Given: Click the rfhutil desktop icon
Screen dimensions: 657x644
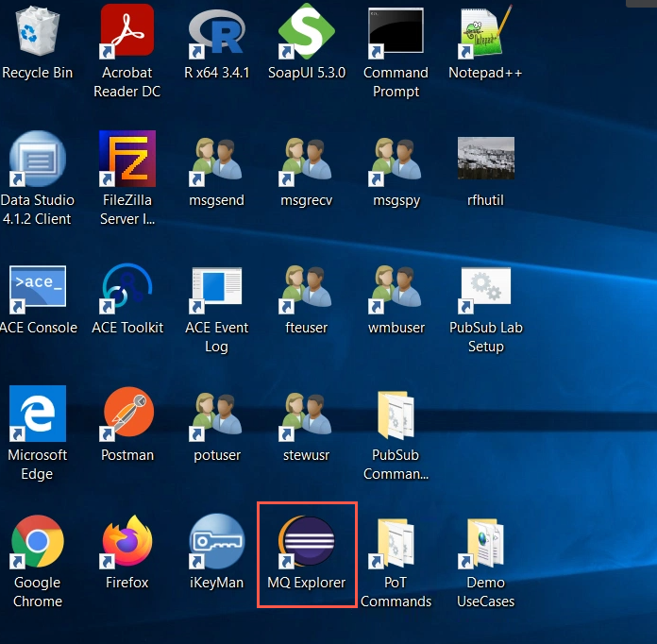Looking at the screenshot, I should click(x=485, y=158).
